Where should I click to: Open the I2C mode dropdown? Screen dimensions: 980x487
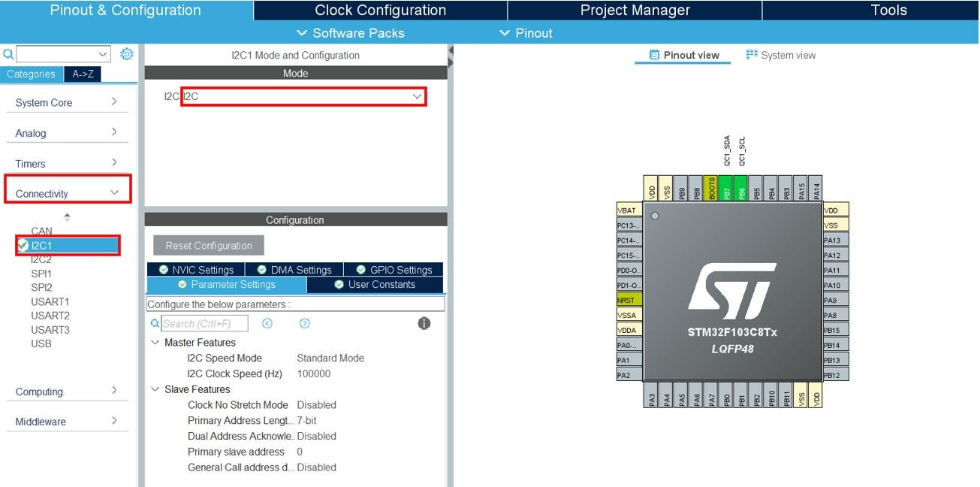(x=417, y=96)
